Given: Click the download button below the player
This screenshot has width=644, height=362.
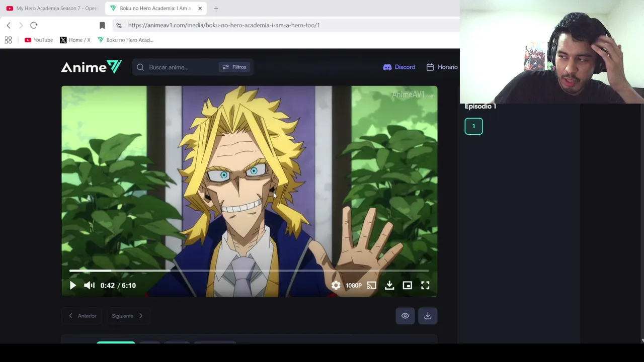Looking at the screenshot, I should tap(428, 316).
